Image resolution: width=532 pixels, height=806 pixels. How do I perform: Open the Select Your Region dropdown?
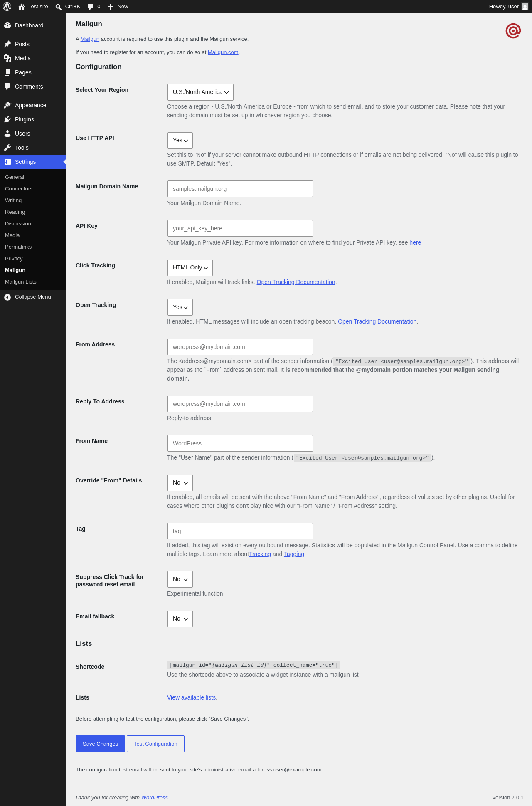point(200,92)
